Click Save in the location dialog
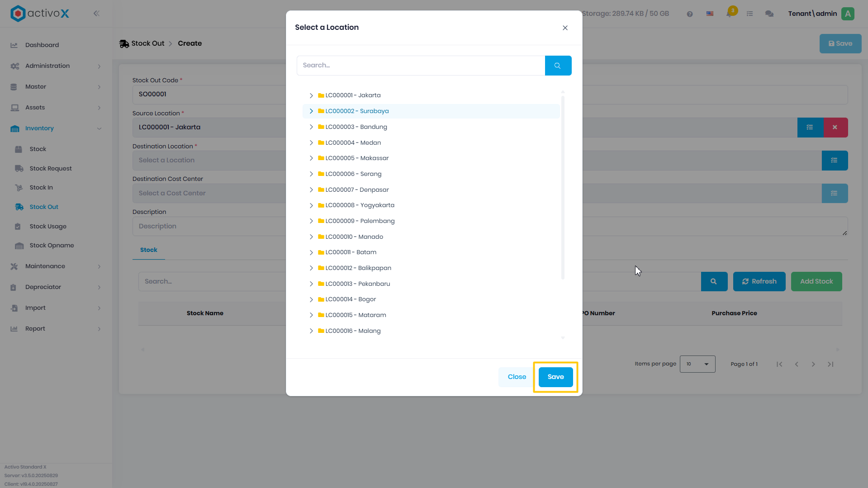The image size is (868, 488). pos(555,377)
